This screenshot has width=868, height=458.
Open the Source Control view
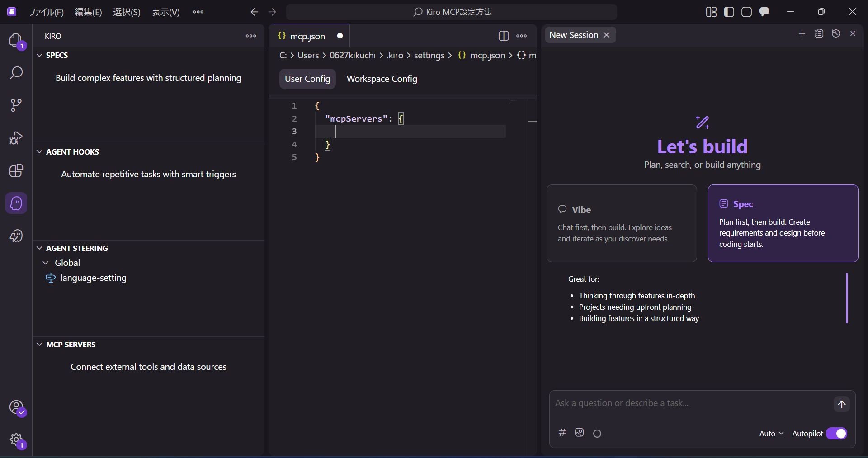pyautogui.click(x=16, y=105)
